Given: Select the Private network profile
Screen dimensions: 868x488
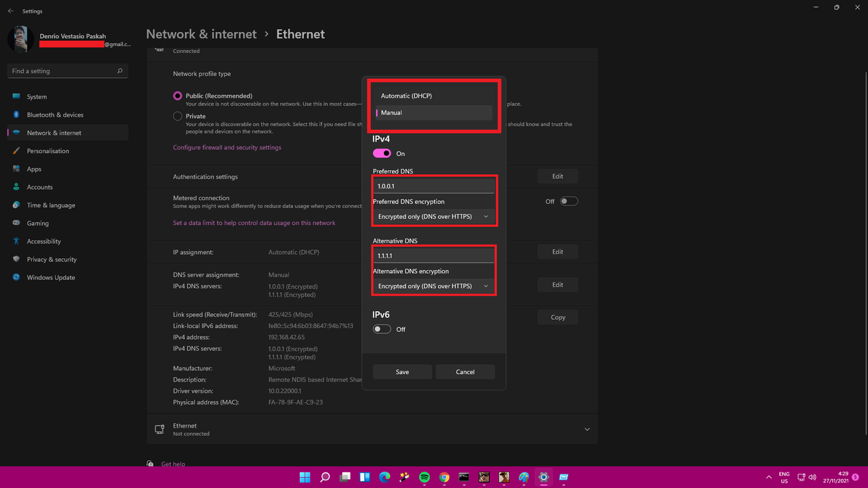Looking at the screenshot, I should (x=178, y=116).
